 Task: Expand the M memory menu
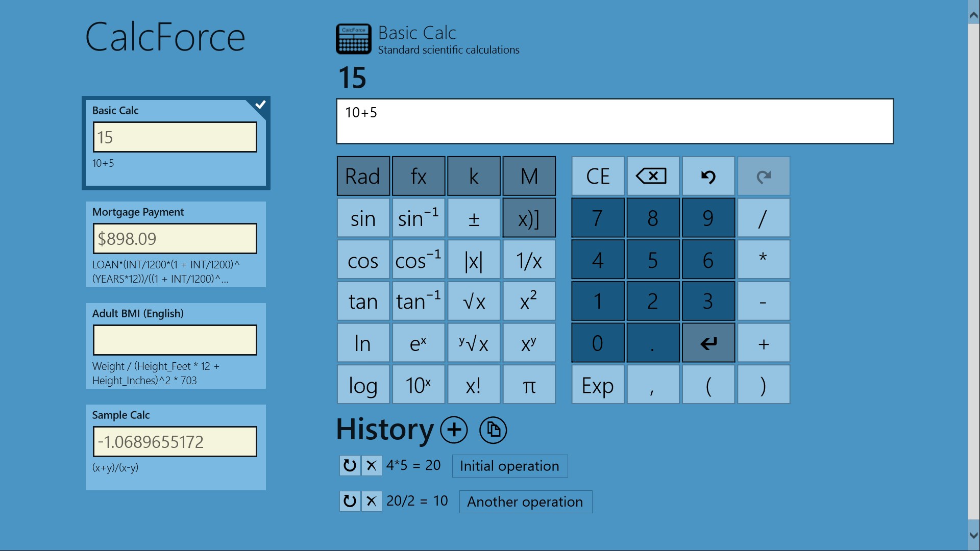(x=529, y=177)
